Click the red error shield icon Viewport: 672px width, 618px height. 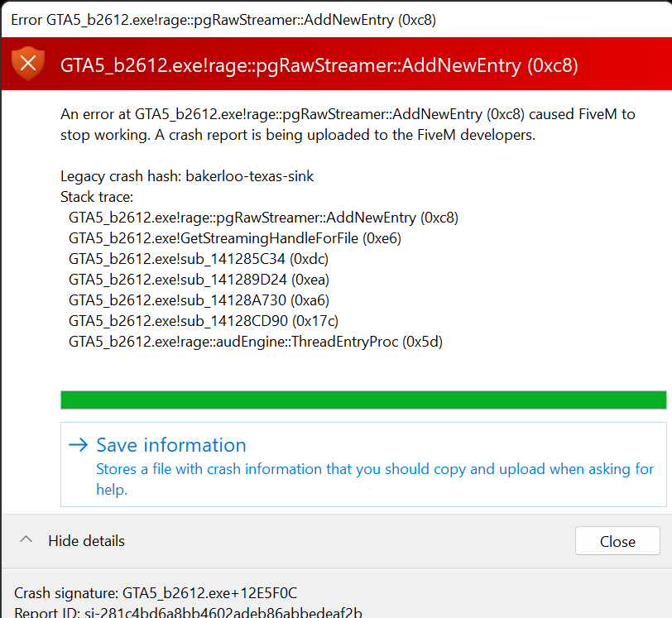28,64
